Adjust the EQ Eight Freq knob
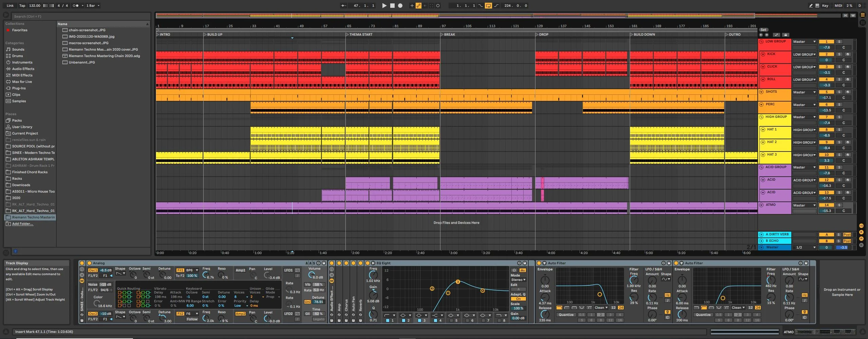This screenshot has width=868, height=339. (x=373, y=274)
